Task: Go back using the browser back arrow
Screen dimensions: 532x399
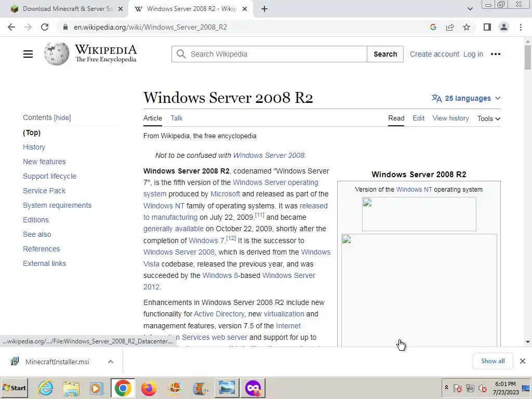Action: point(11,27)
